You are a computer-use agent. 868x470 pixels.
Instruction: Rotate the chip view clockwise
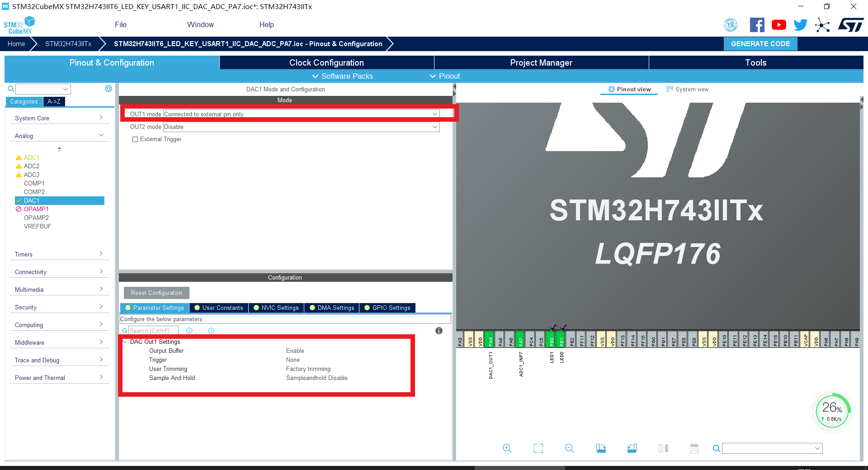coord(601,448)
